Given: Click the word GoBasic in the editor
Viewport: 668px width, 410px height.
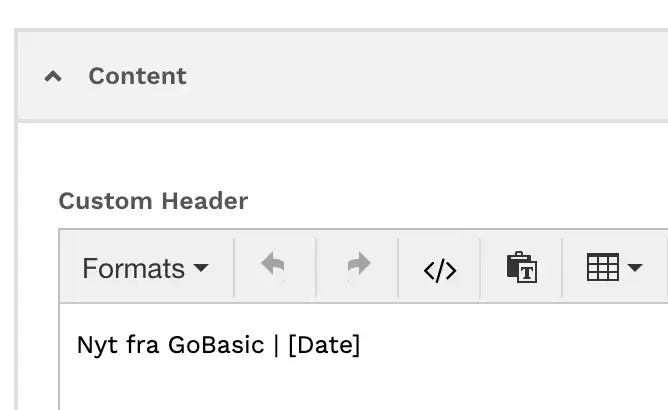Looking at the screenshot, I should pyautogui.click(x=216, y=345).
